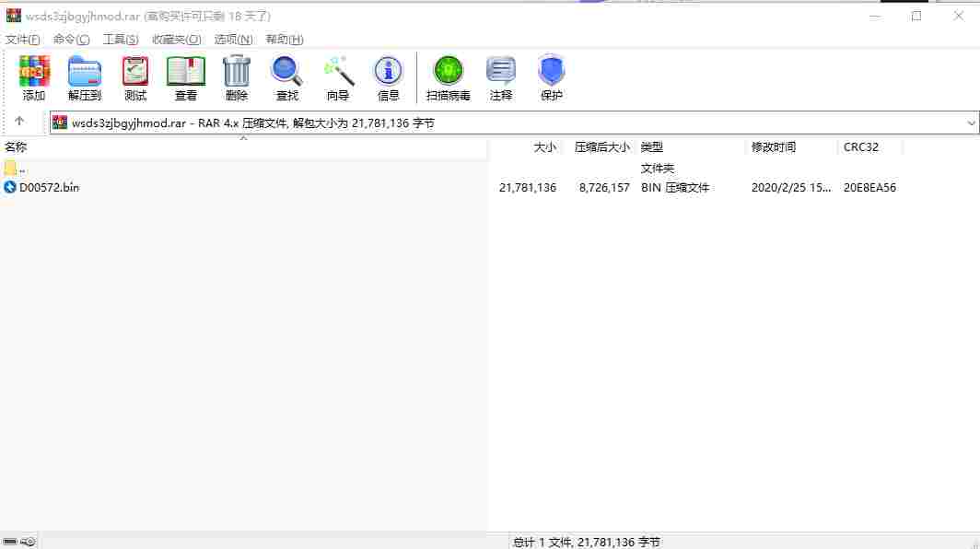Open the 工具(S) menu

121,40
